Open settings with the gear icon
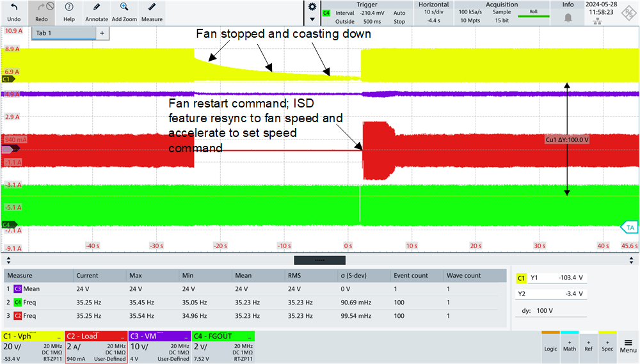This screenshot has height=364, width=640. click(312, 6)
